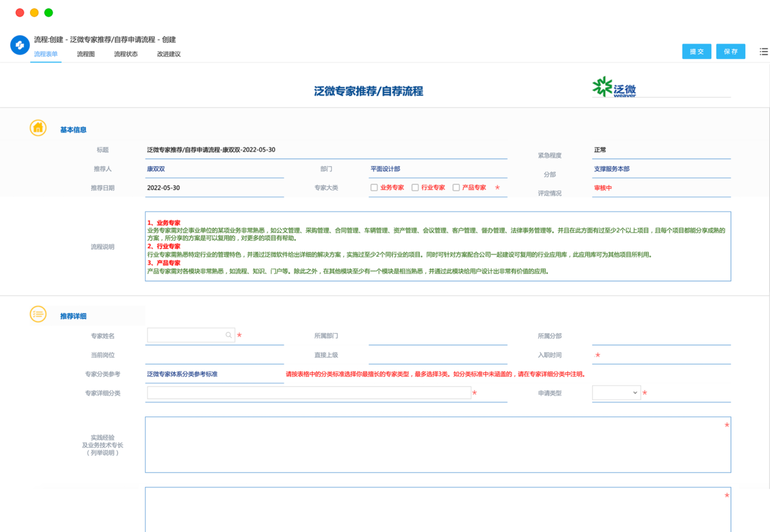
Task: Open the list menu icon beside 保存
Action: click(x=764, y=51)
